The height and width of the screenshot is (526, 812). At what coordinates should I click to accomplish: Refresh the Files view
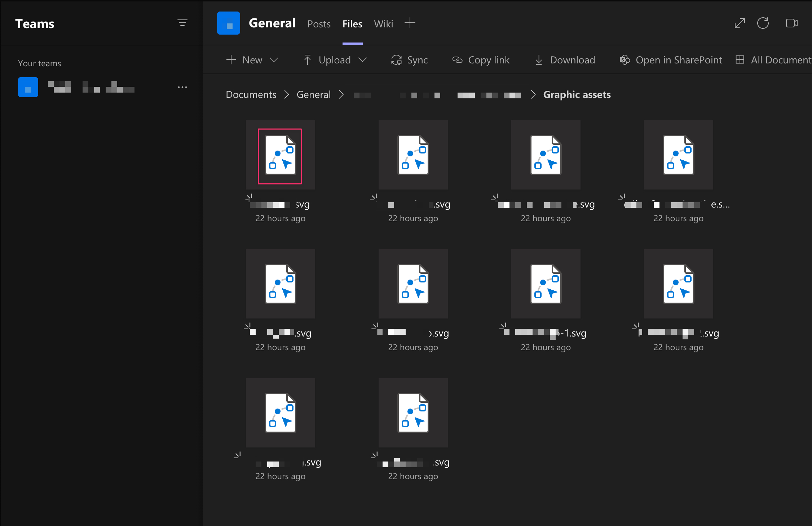click(x=764, y=23)
